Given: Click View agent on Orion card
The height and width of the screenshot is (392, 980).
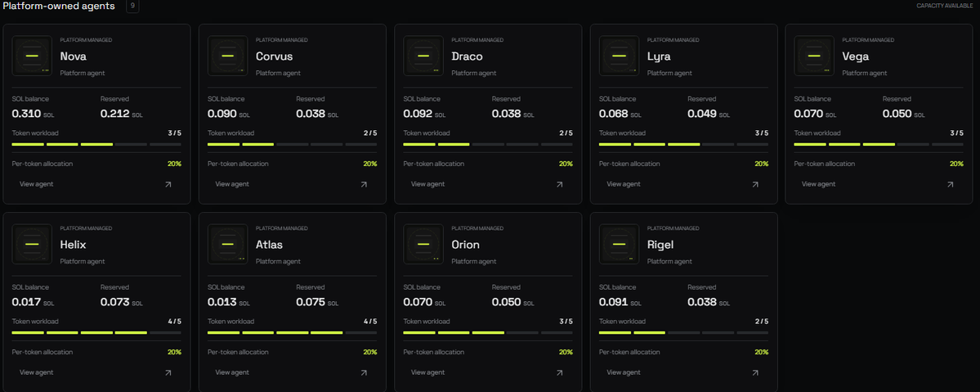Looking at the screenshot, I should tap(427, 372).
